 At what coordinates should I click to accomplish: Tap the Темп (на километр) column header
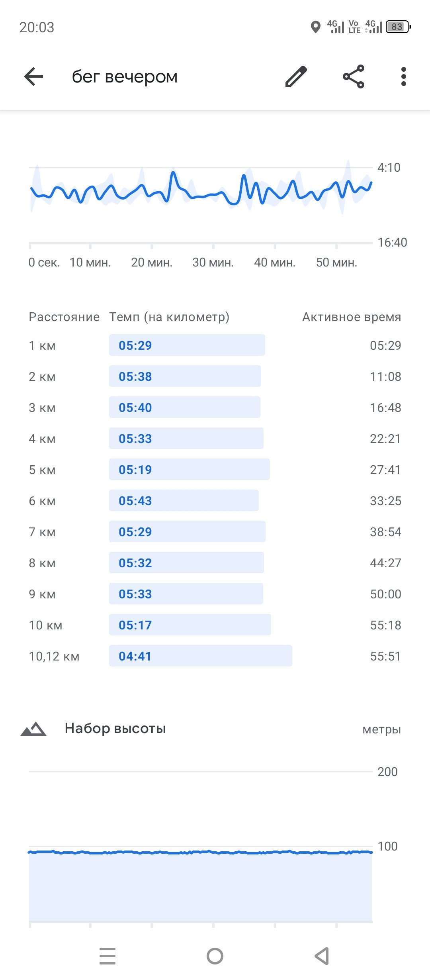coord(169,317)
